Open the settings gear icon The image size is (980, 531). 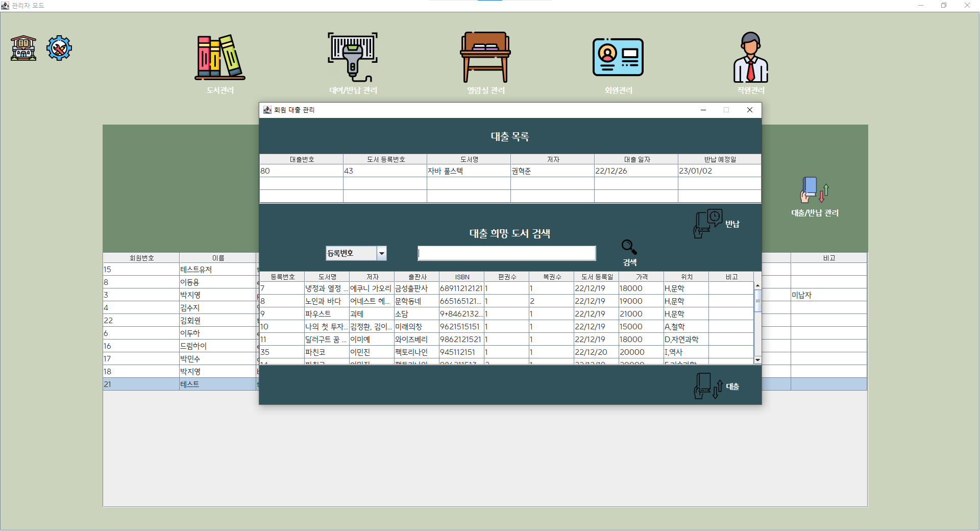[x=59, y=47]
